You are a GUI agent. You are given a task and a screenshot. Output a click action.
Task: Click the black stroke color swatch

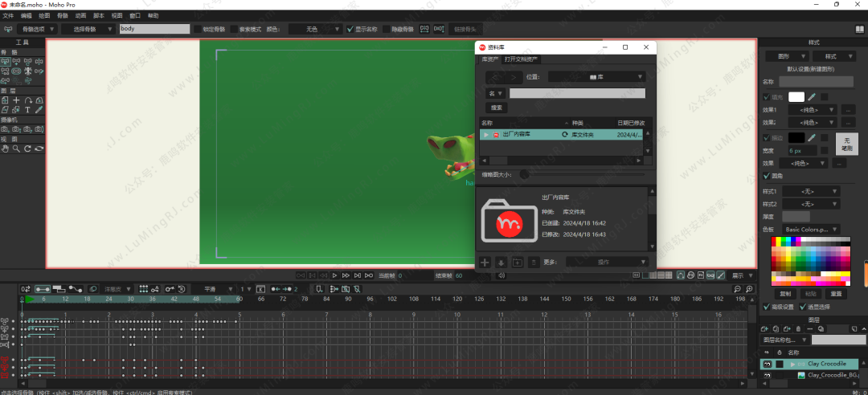[x=796, y=137]
